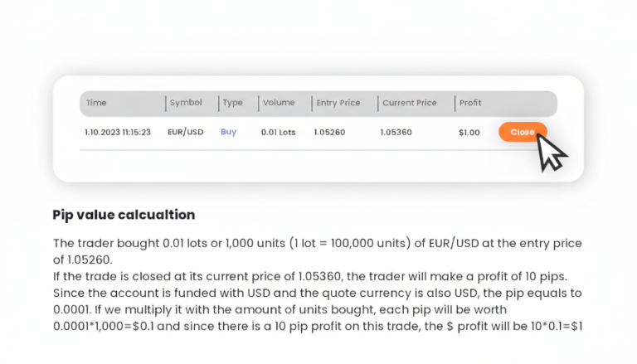Screen dimensions: 637x364
Task: Select the current price 1.05360 in the row
Action: point(396,132)
